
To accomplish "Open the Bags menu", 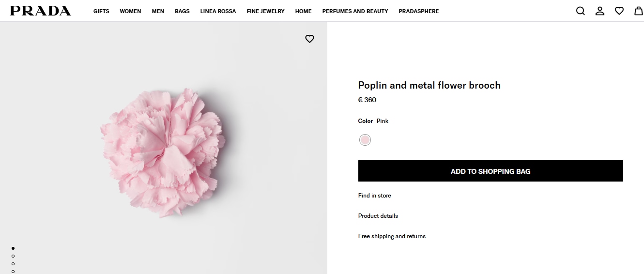I will [x=182, y=11].
